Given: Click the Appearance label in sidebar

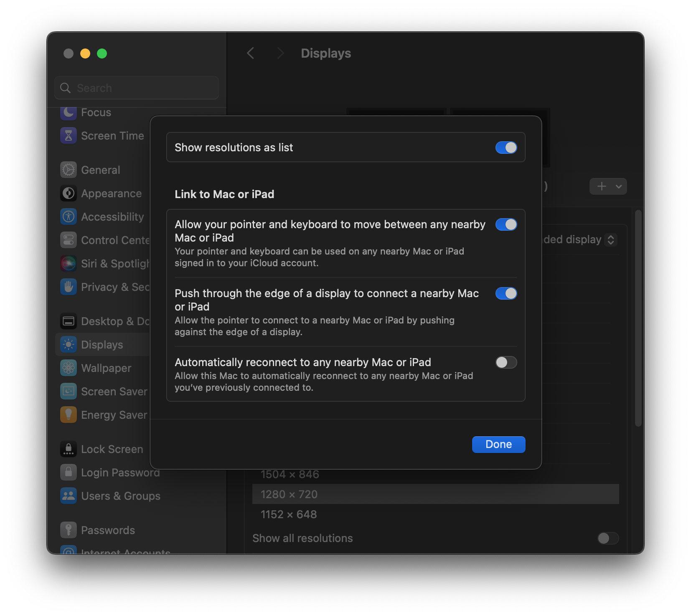Looking at the screenshot, I should 111,193.
